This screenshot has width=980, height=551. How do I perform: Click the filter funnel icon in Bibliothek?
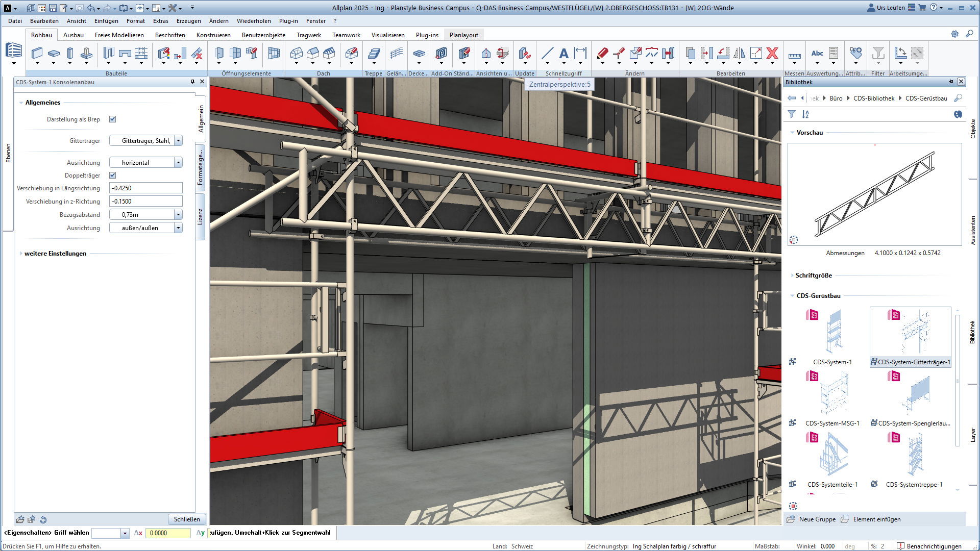pos(791,114)
